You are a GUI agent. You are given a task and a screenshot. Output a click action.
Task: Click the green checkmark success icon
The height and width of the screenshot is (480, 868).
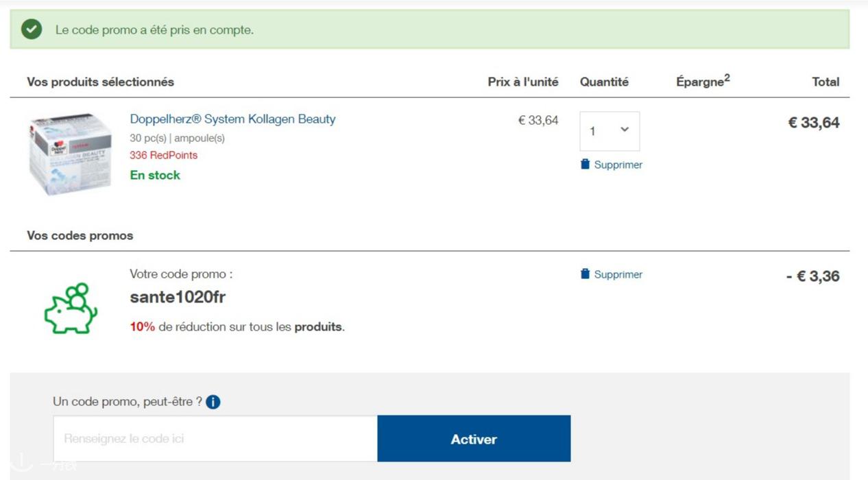tap(32, 29)
